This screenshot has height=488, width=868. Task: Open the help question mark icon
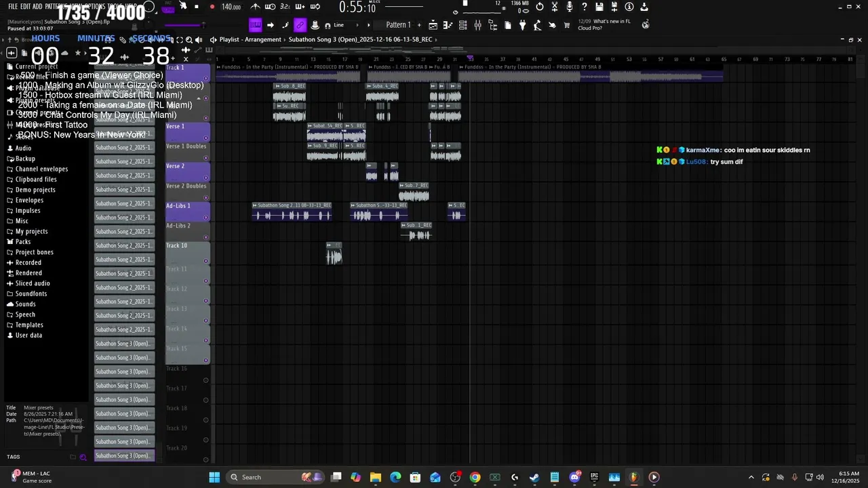point(584,7)
